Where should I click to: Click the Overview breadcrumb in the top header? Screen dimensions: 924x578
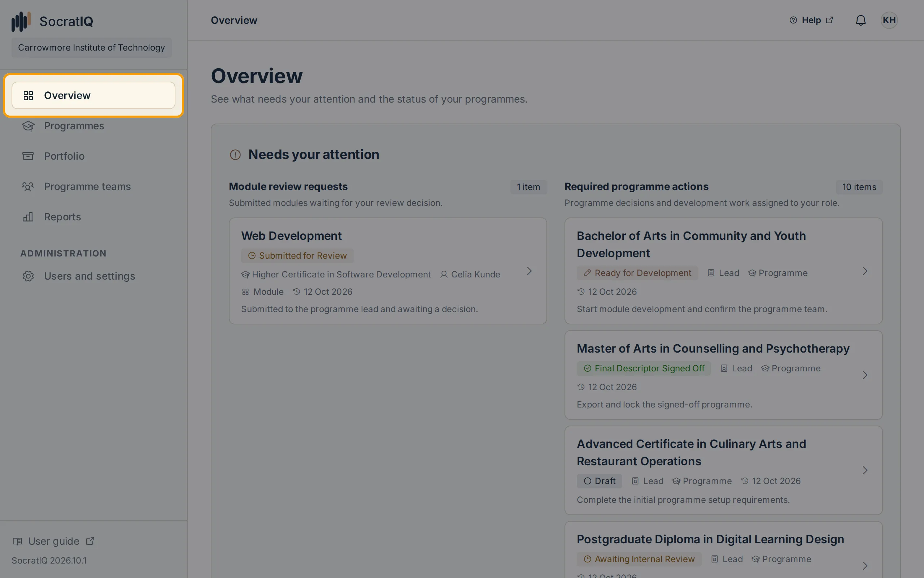point(234,20)
